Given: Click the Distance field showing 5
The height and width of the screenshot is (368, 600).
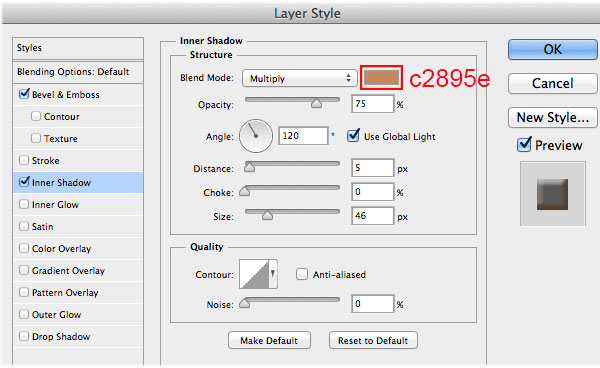Looking at the screenshot, I should [372, 168].
